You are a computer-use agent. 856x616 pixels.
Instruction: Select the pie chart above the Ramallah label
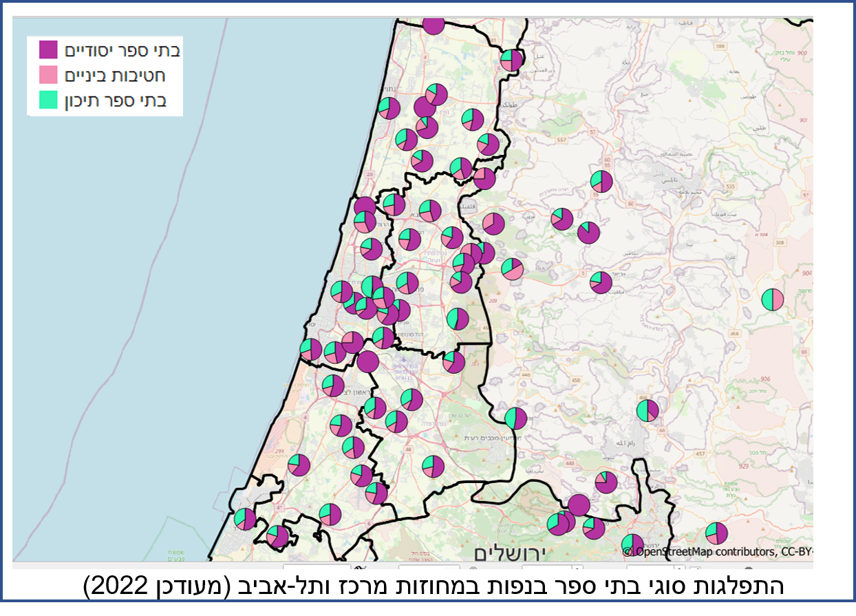tap(648, 411)
